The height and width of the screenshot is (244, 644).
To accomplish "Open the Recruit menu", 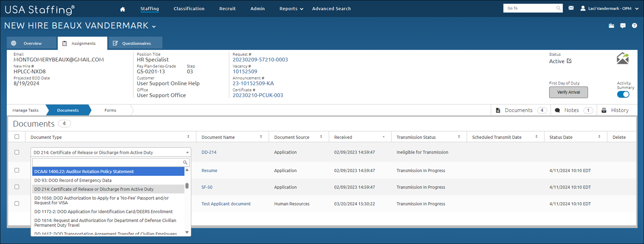I will 227,9.
